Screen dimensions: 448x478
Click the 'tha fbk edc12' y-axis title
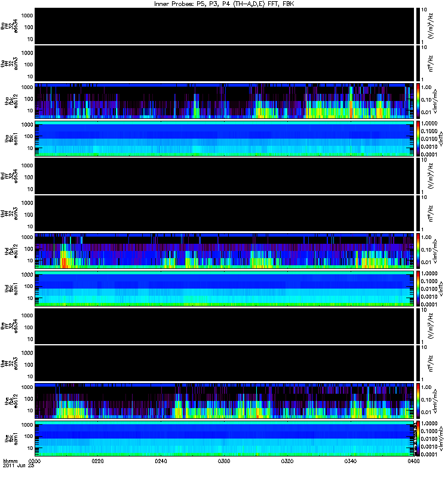tap(11, 100)
